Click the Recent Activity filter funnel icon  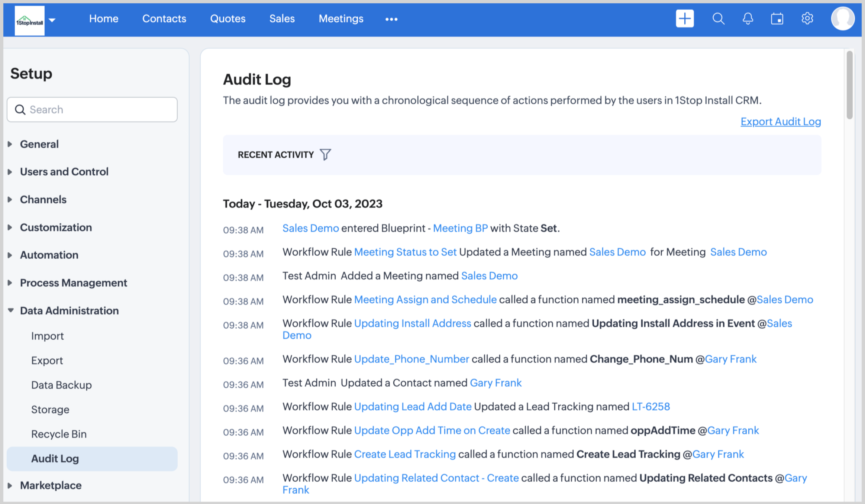[325, 155]
